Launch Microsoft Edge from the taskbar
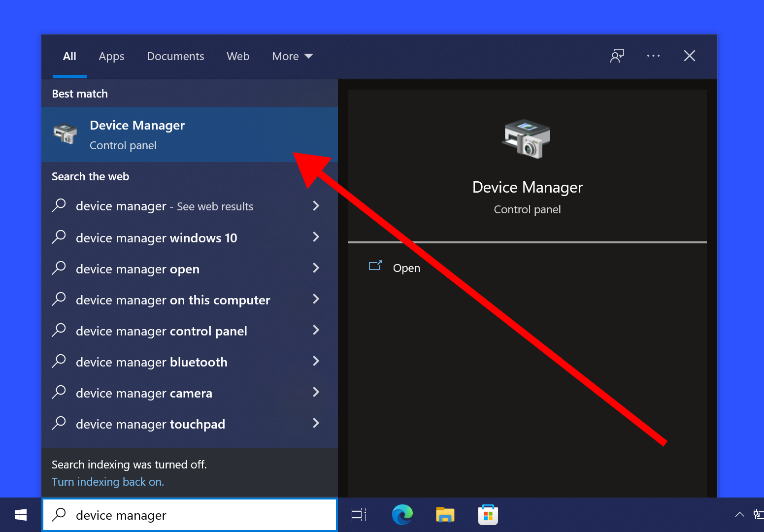This screenshot has height=532, width=764. 402,514
